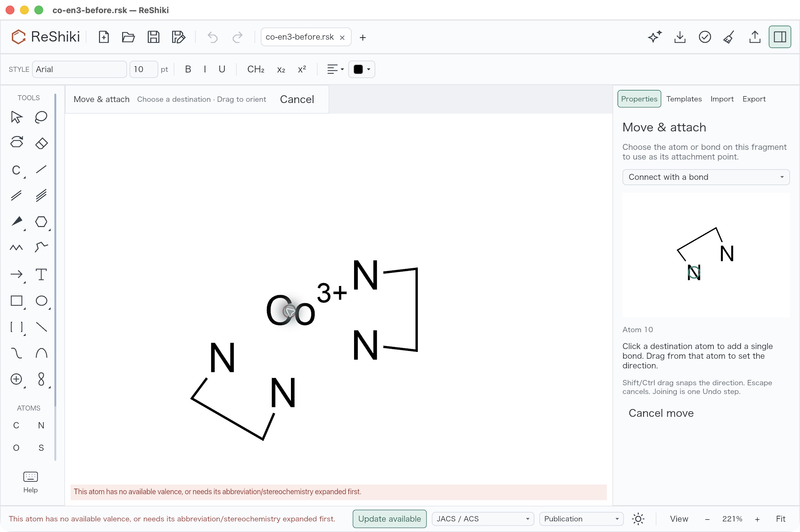Save the current document

point(153,37)
